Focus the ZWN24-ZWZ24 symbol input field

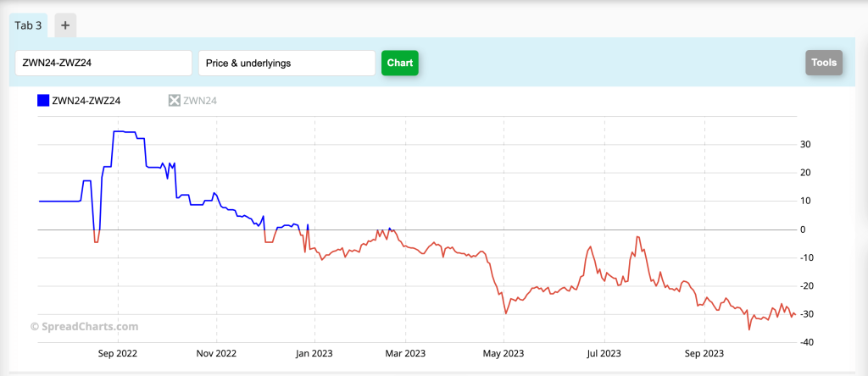point(103,63)
